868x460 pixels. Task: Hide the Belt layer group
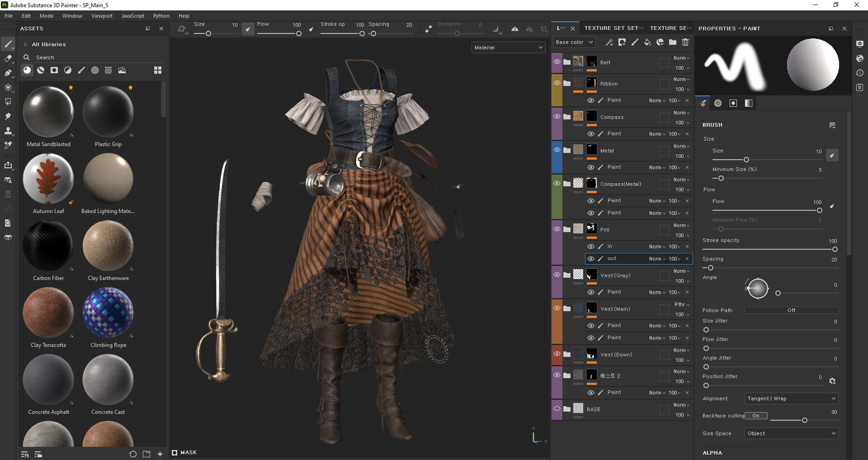pos(557,62)
